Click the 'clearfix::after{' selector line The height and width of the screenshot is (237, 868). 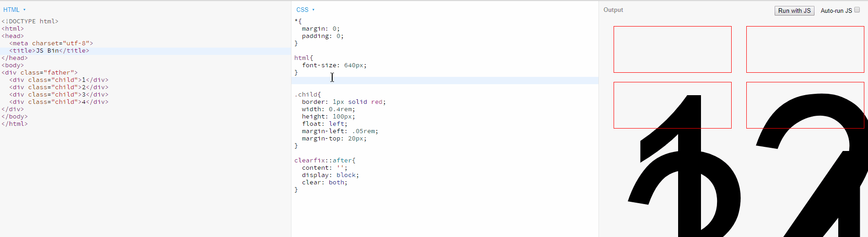tap(325, 160)
